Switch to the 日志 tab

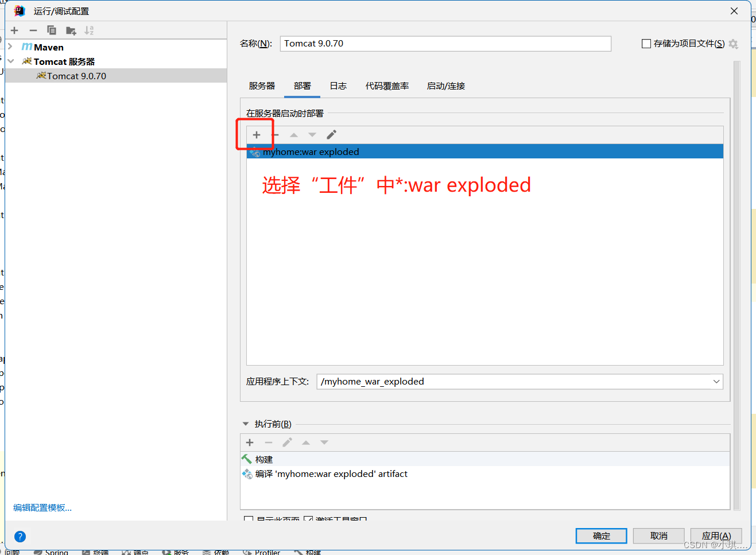pyautogui.click(x=338, y=86)
